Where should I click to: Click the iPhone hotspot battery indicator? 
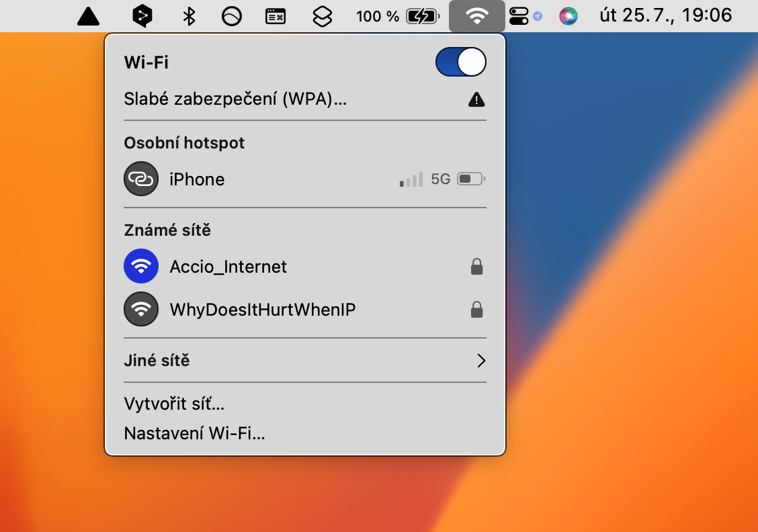click(471, 179)
